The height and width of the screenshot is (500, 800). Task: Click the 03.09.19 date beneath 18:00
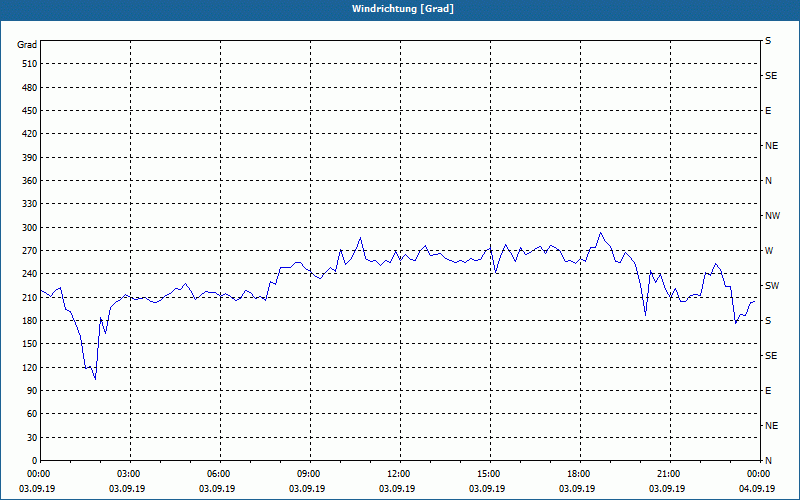pyautogui.click(x=577, y=489)
